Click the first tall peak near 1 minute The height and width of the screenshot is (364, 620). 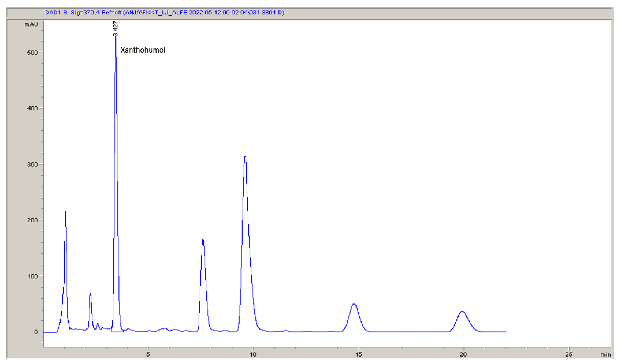(65, 211)
